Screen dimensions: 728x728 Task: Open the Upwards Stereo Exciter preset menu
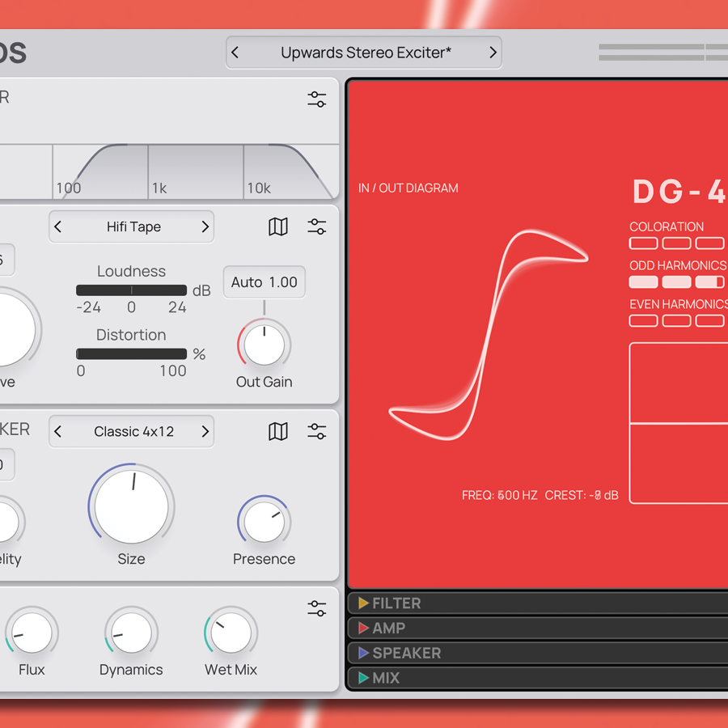366,53
